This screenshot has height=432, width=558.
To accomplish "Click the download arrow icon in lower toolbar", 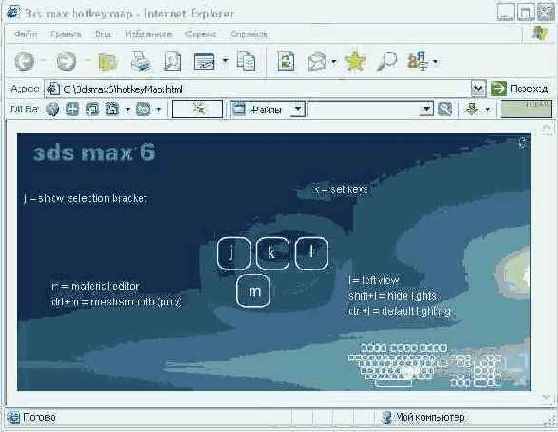I will pos(472,109).
